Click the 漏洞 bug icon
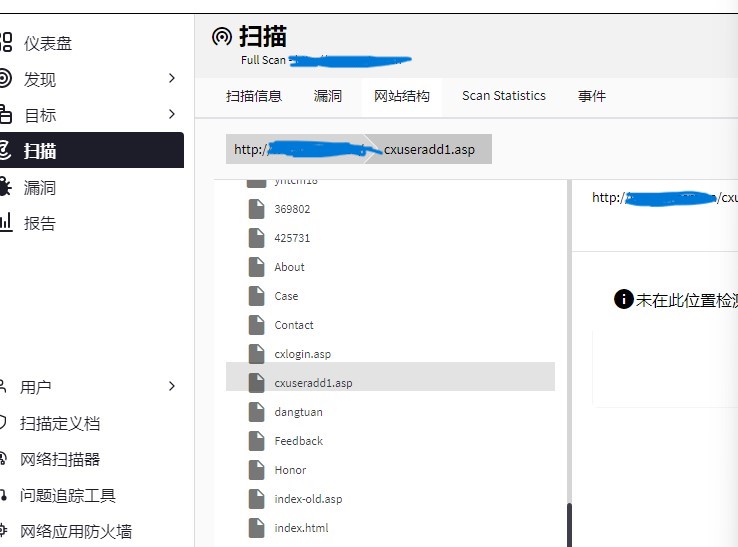The height and width of the screenshot is (547, 738). click(x=5, y=187)
